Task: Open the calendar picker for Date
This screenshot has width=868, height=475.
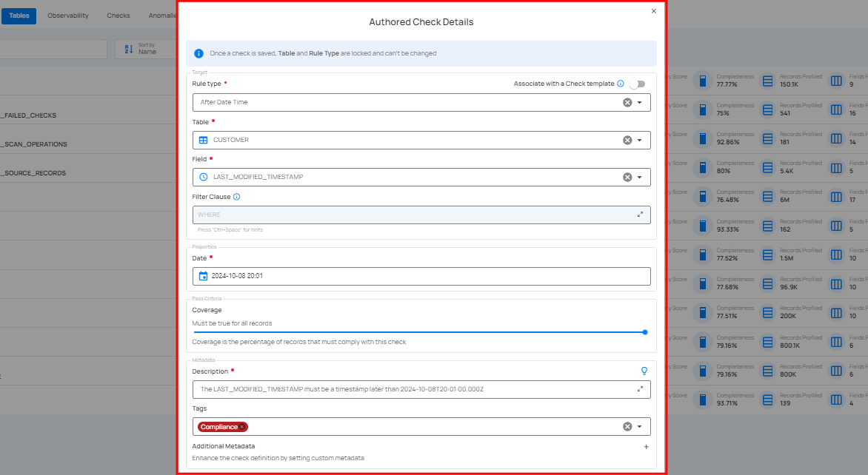Action: 204,276
